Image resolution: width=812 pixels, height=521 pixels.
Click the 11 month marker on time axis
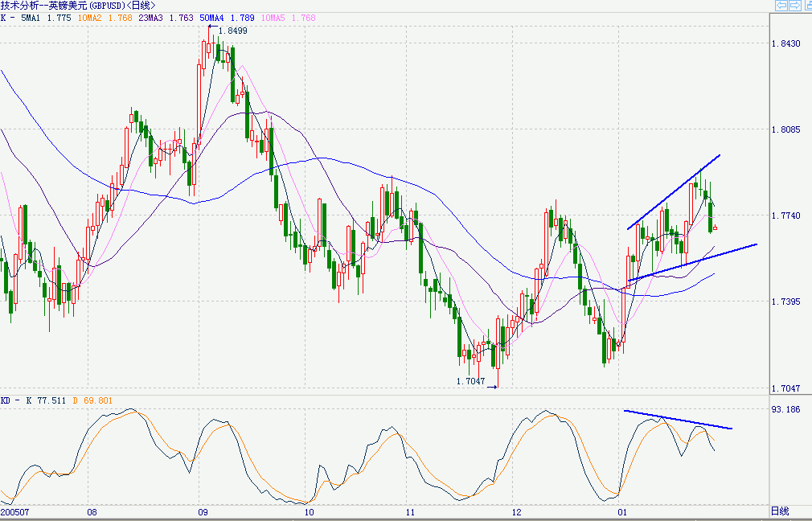click(x=410, y=512)
